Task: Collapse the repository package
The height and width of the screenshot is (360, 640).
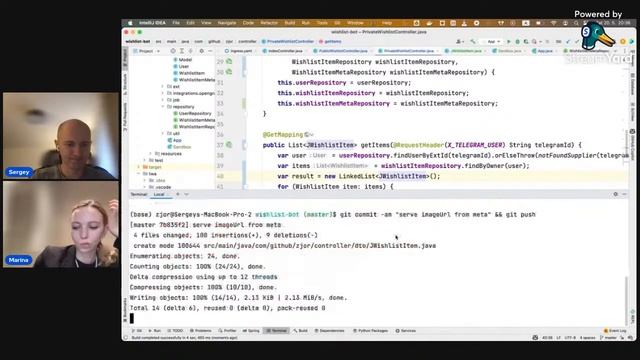Action: (x=162, y=107)
